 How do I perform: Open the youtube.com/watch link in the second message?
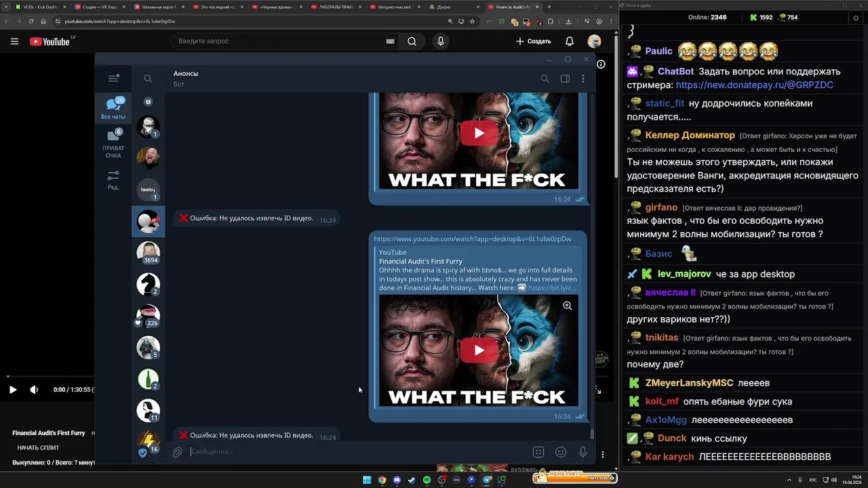coord(473,239)
